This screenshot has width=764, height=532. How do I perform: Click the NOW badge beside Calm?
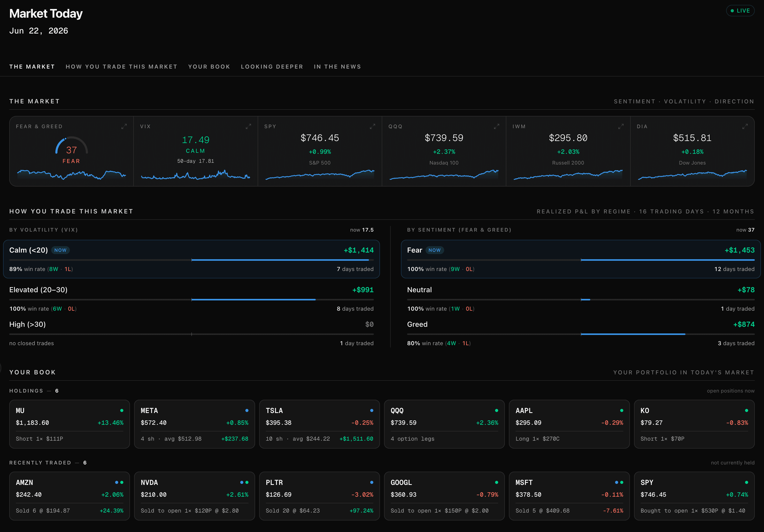[60, 250]
